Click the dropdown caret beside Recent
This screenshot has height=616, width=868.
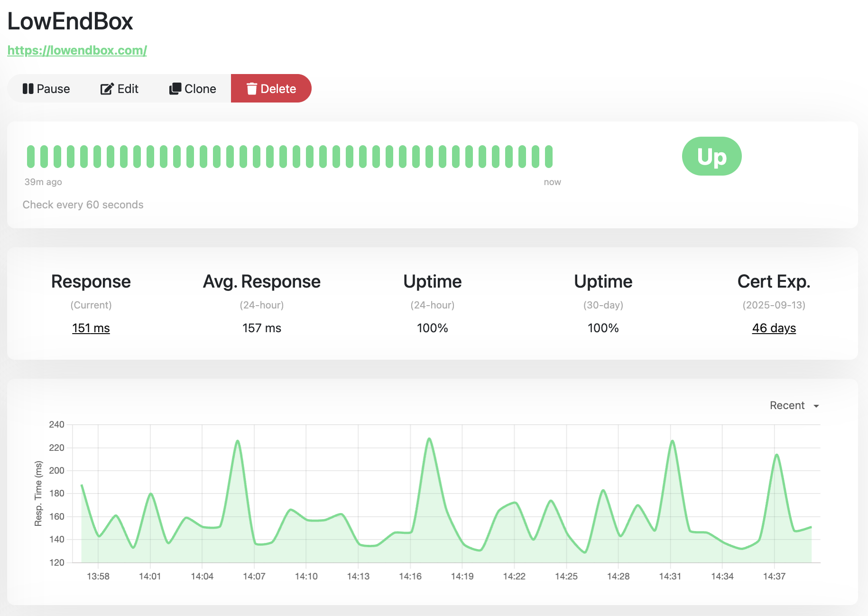(816, 406)
